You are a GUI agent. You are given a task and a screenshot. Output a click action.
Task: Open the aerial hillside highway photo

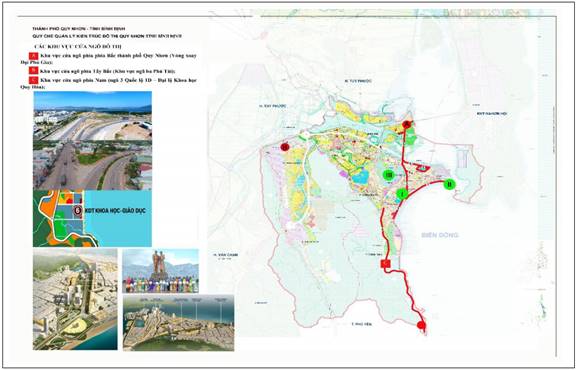coord(92,115)
